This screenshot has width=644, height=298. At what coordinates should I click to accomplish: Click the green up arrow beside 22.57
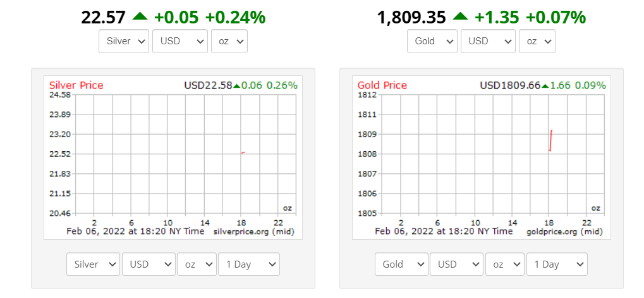(140, 16)
